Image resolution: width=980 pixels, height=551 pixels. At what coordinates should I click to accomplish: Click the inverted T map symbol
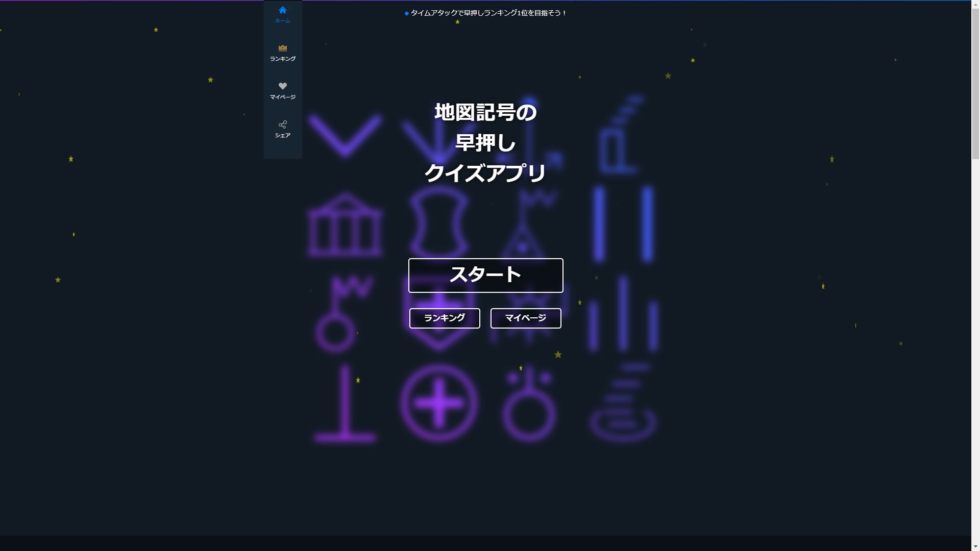(x=345, y=403)
